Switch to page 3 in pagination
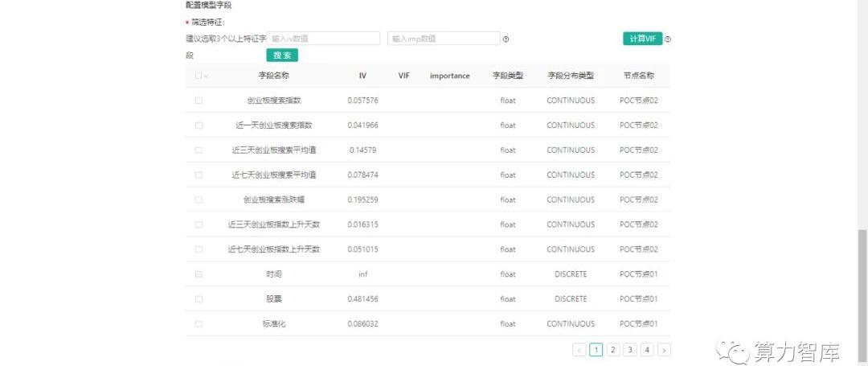This screenshot has height=366, width=868. (629, 350)
